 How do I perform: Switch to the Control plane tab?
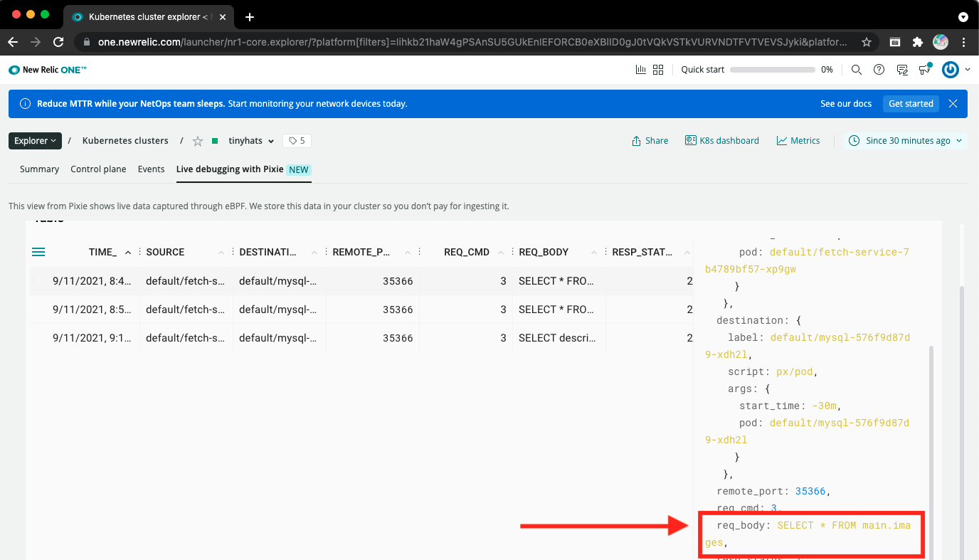(98, 169)
